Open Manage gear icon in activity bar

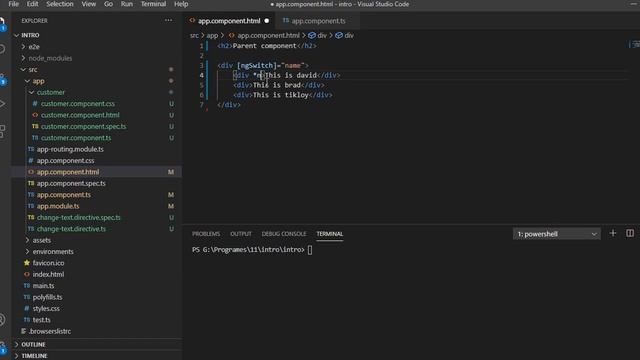click(2, 347)
